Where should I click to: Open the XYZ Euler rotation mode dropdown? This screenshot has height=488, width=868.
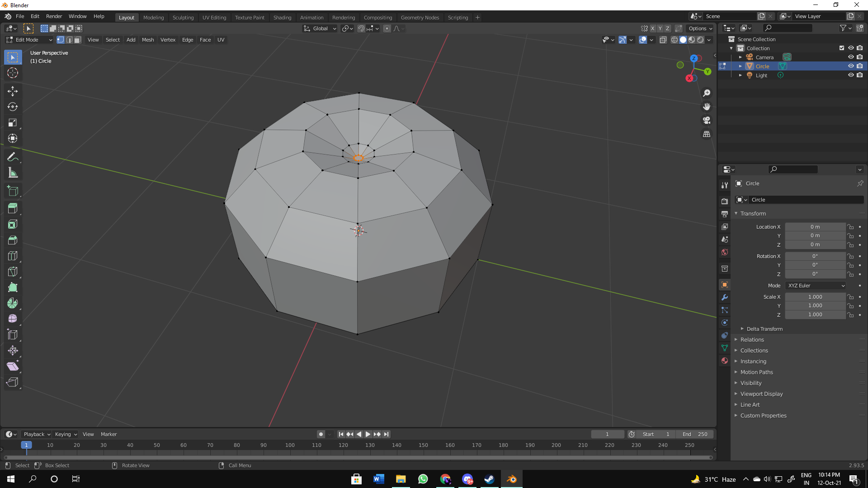(x=816, y=286)
